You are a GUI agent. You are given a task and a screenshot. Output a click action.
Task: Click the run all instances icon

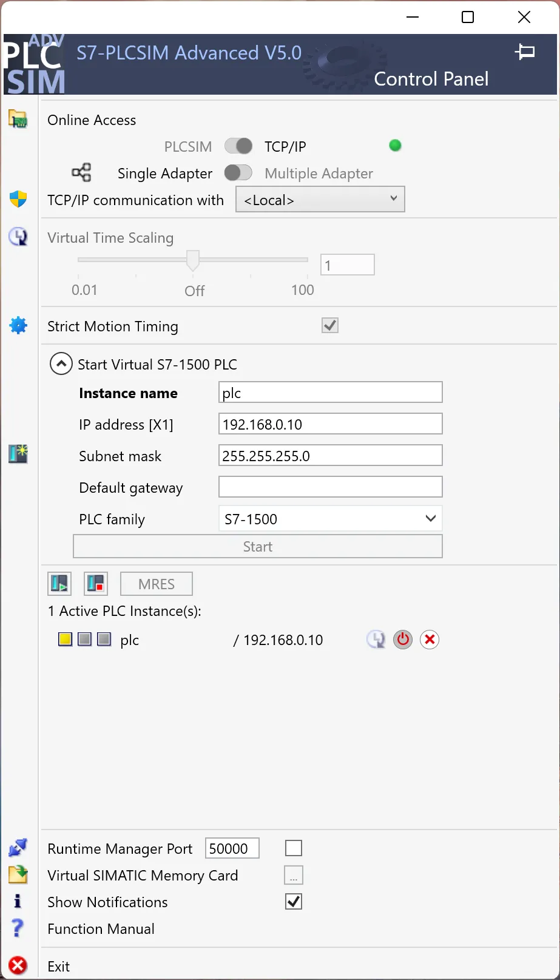(x=59, y=584)
